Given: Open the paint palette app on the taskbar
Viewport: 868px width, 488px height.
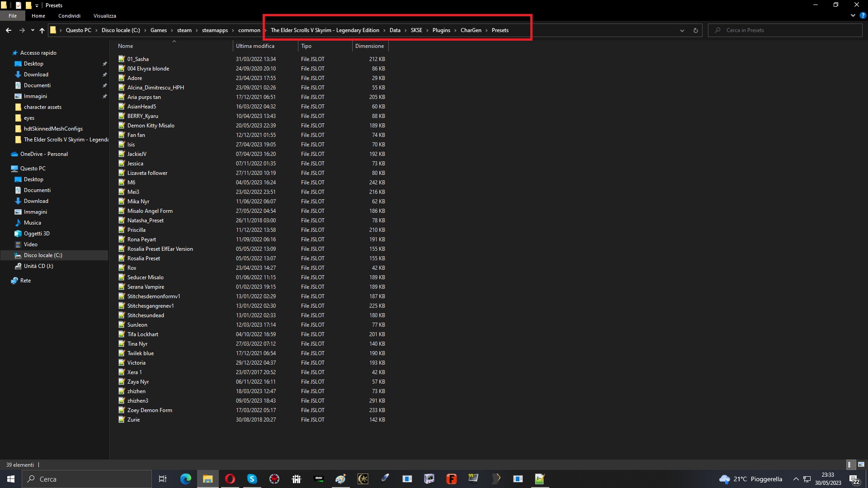Looking at the screenshot, I should pyautogui.click(x=340, y=479).
